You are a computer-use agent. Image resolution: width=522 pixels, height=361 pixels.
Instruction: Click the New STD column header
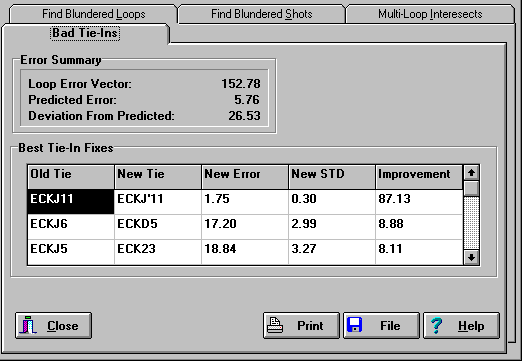click(332, 177)
